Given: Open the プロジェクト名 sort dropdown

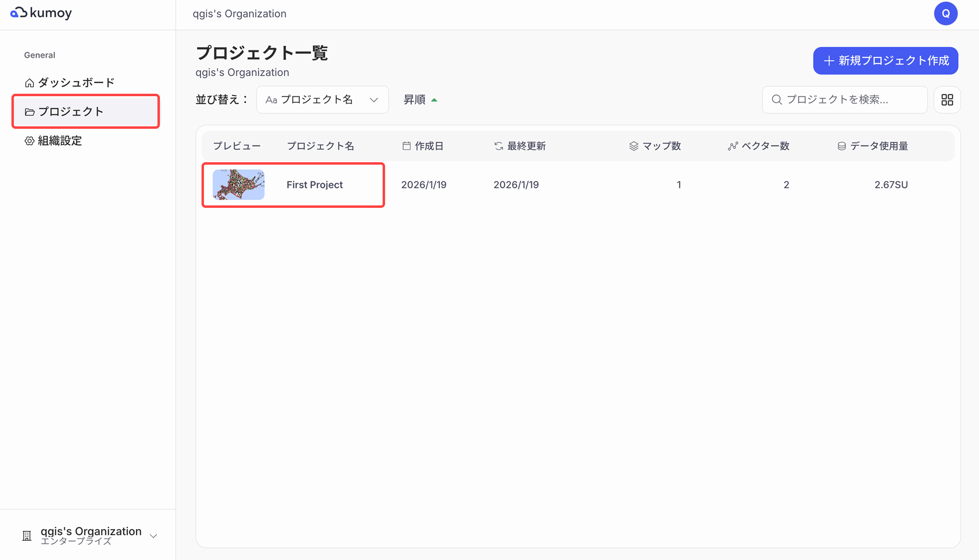Looking at the screenshot, I should (x=322, y=100).
